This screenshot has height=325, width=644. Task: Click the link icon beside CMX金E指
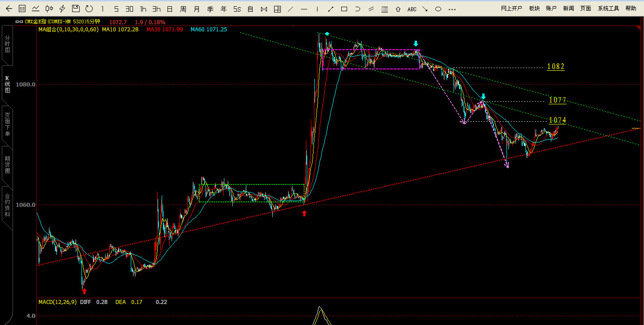click(19, 21)
